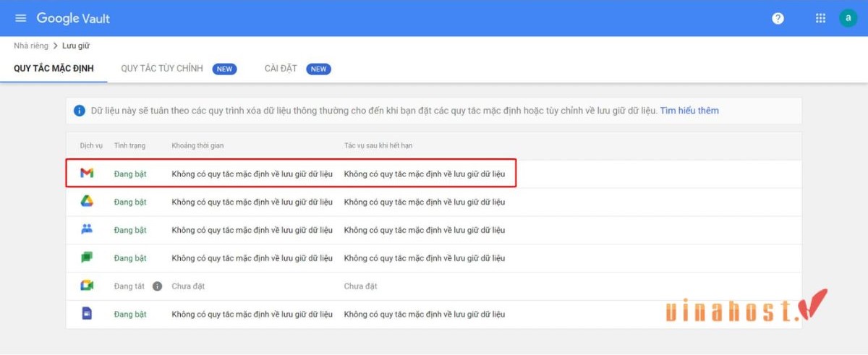Open the Google apps grid launcher
This screenshot has height=355, width=868.
click(820, 18)
